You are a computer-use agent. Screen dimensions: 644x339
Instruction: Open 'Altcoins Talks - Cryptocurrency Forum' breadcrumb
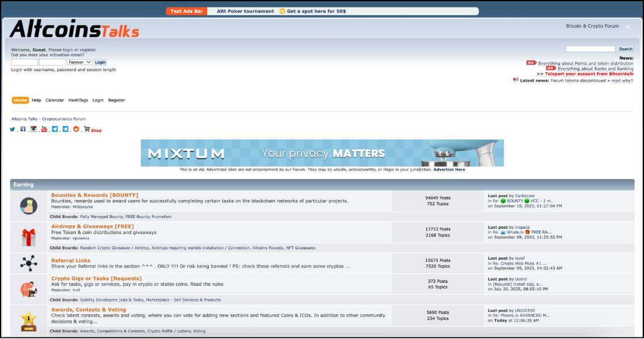pos(49,118)
